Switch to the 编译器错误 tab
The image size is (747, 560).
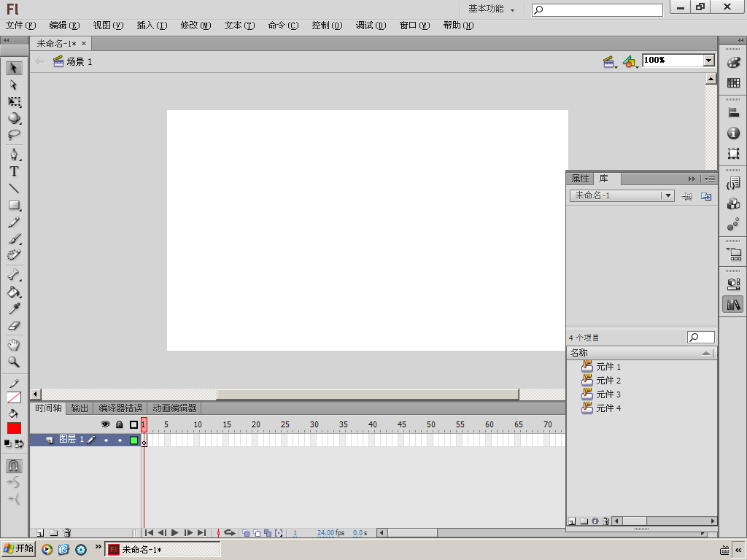point(120,408)
